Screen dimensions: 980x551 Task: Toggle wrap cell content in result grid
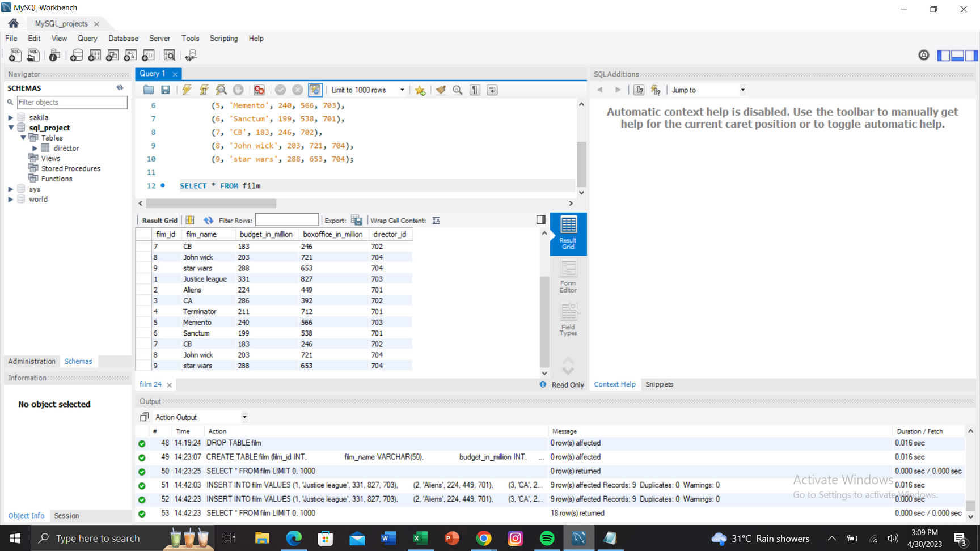tap(436, 220)
